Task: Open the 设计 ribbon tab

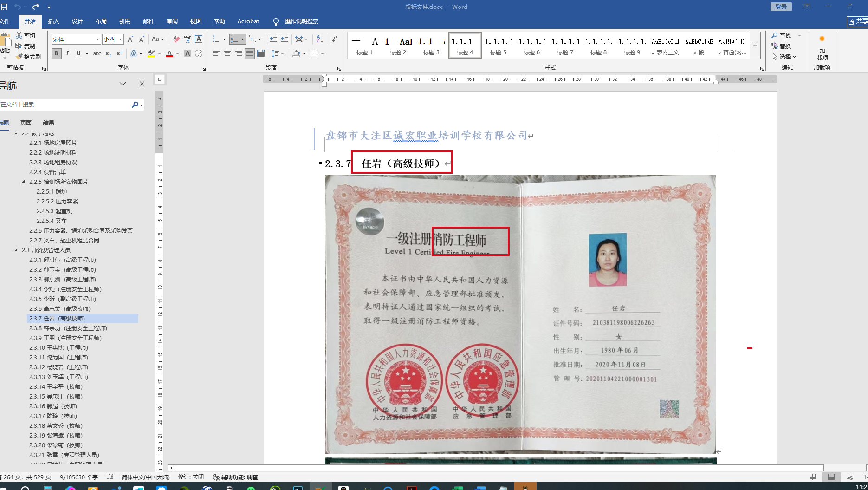Action: [x=78, y=21]
